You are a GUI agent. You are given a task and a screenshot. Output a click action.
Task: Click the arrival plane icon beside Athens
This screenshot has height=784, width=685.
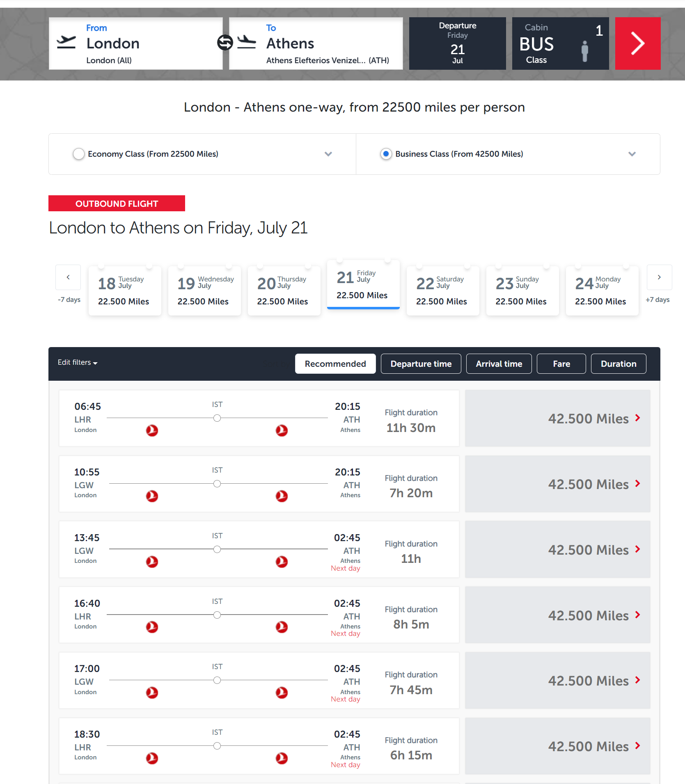pos(246,43)
